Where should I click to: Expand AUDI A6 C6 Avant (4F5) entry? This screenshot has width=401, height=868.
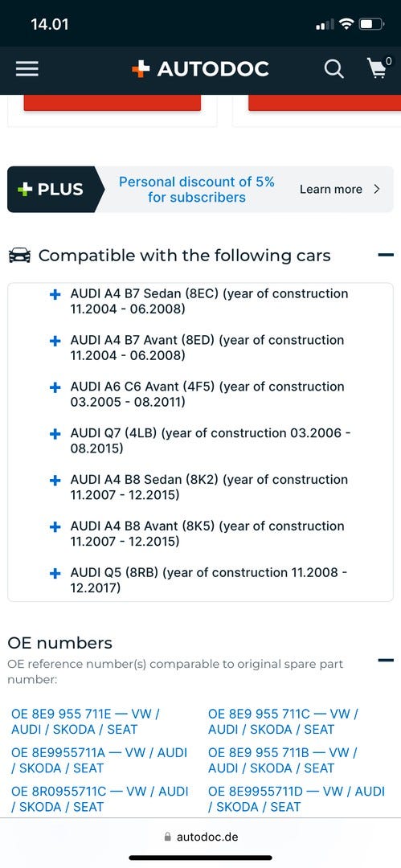55,388
